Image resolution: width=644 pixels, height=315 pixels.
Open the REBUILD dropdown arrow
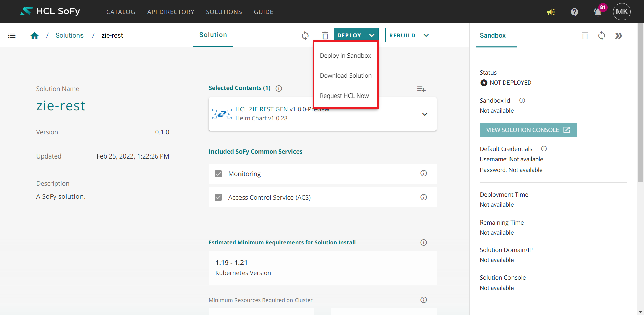pyautogui.click(x=426, y=35)
